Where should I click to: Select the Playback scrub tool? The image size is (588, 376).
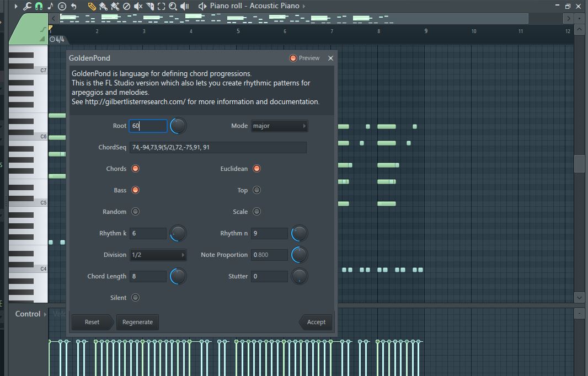coord(184,6)
